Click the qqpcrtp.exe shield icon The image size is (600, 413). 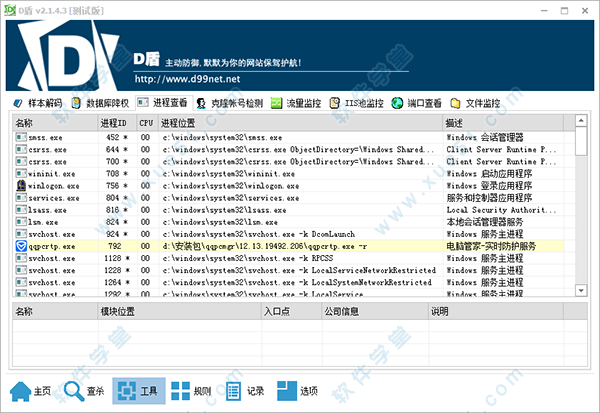pyautogui.click(x=21, y=246)
